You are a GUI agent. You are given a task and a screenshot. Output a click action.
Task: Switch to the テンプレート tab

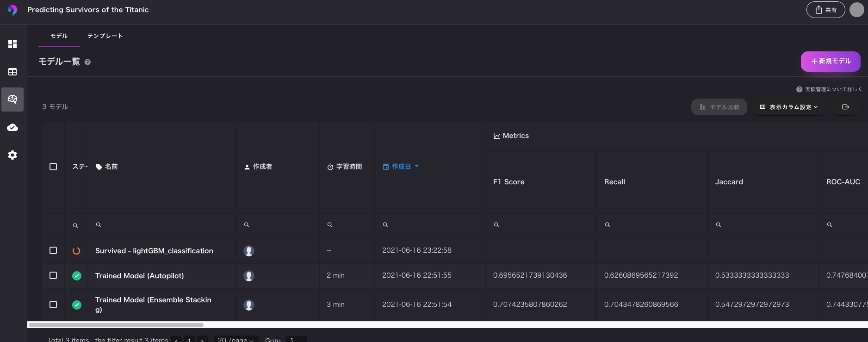105,36
